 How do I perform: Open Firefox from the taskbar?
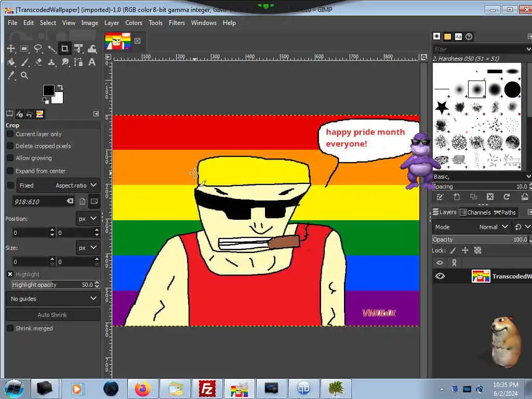point(141,389)
